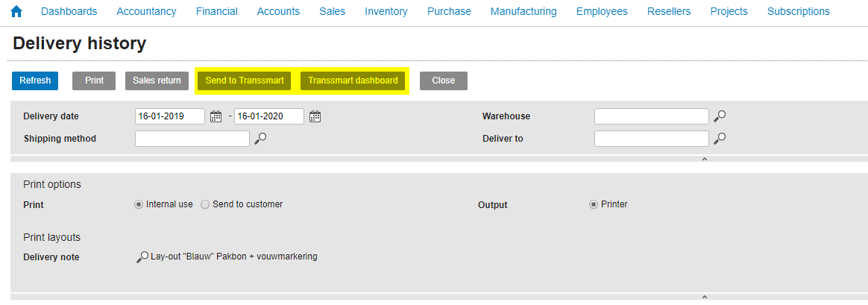Select the Internal use print option

tap(139, 204)
